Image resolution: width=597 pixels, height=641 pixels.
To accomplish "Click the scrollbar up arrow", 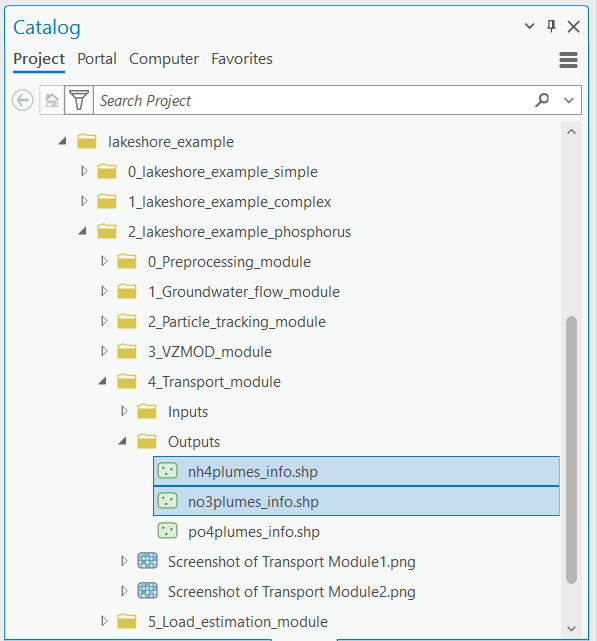I will coord(571,132).
